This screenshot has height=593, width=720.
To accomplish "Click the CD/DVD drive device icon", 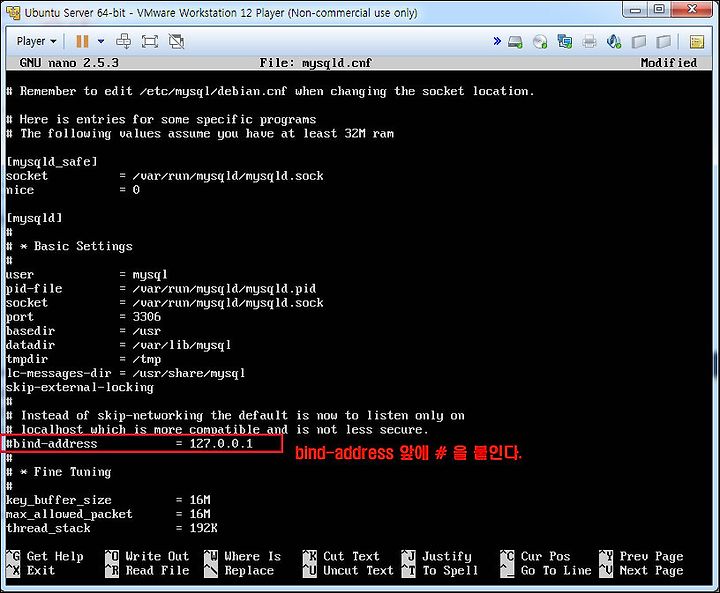I will (x=540, y=42).
